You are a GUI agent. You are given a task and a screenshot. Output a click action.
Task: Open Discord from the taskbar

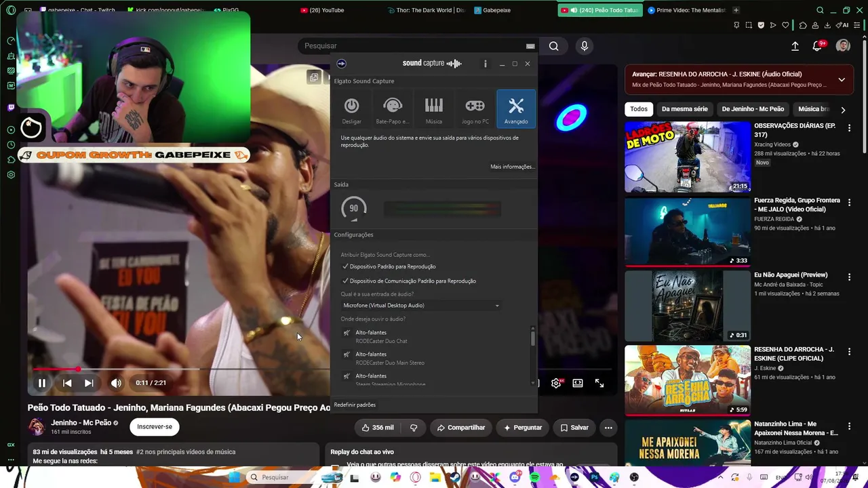tap(515, 477)
